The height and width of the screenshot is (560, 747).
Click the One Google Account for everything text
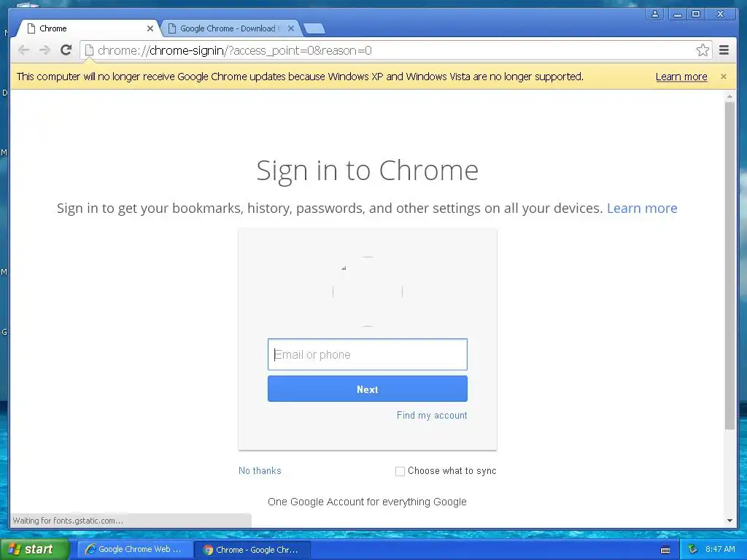pos(368,502)
